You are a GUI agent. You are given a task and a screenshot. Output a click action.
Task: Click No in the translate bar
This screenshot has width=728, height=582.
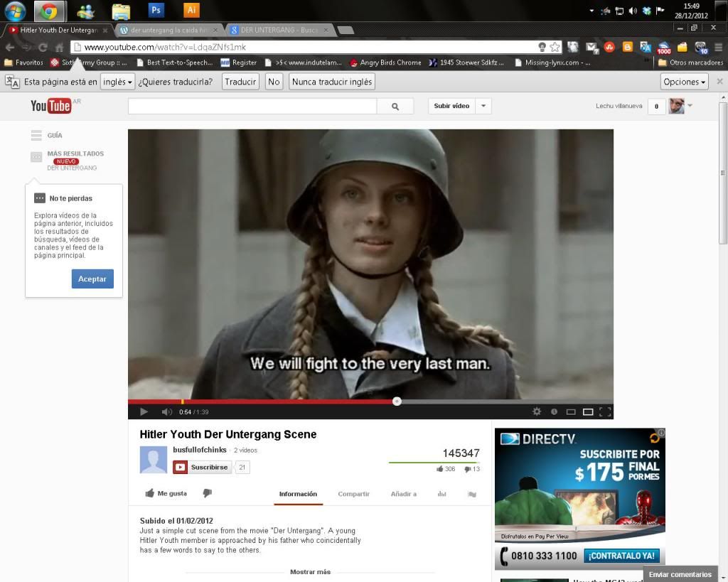tap(274, 82)
